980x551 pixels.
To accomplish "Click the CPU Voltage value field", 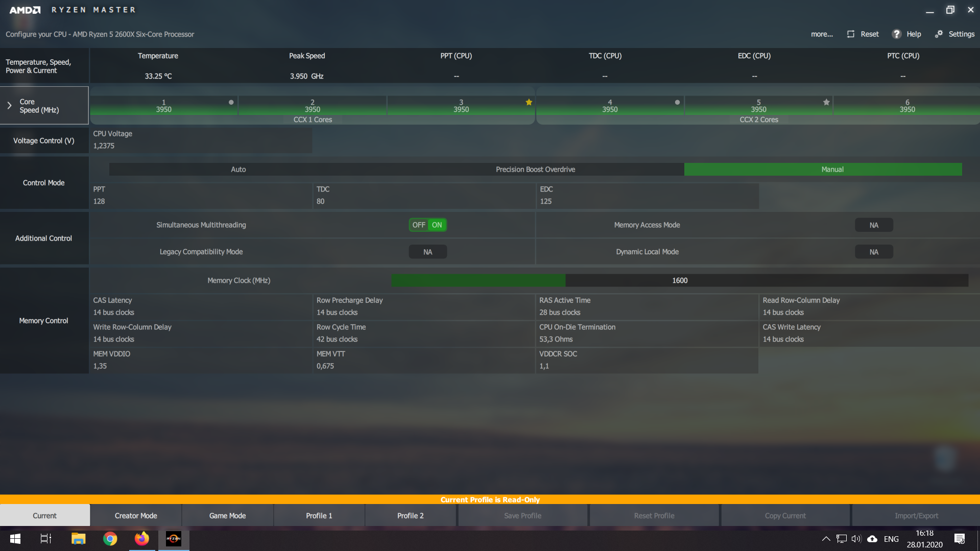I will (202, 140).
